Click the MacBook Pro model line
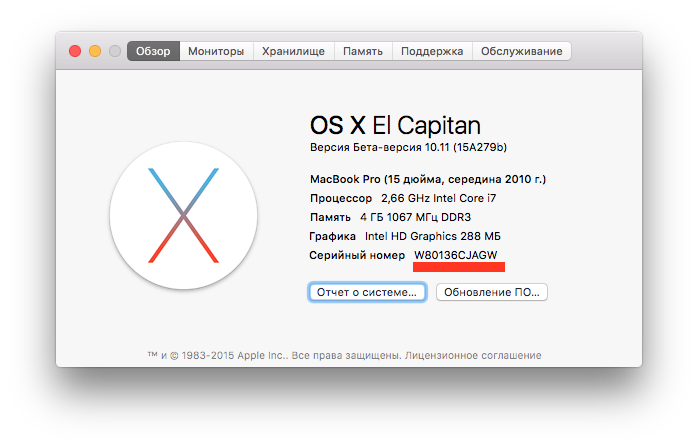 [428, 179]
